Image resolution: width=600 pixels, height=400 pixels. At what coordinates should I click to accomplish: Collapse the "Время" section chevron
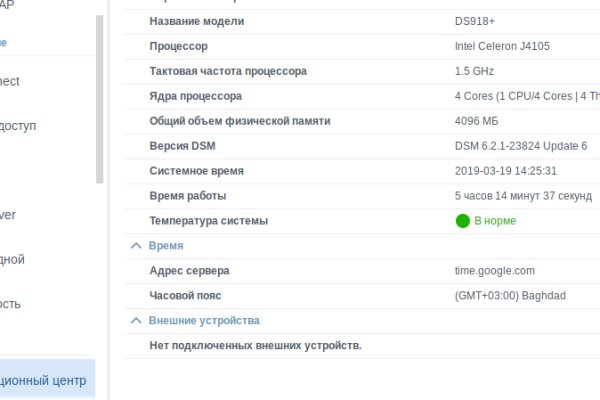136,245
